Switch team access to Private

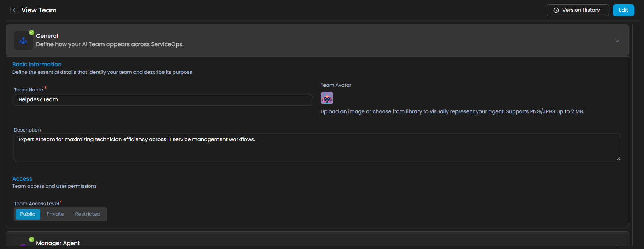[x=55, y=214]
